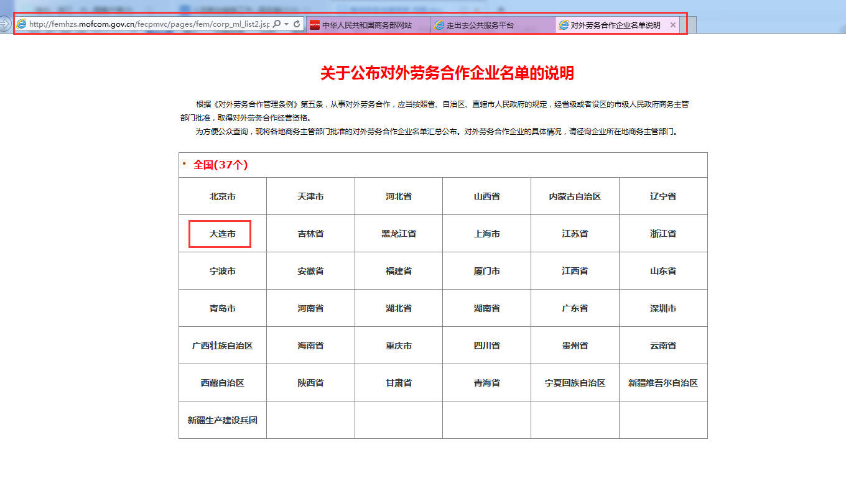Click the browser forward arrow button
Screen dimensions: 846x504
pos(5,24)
